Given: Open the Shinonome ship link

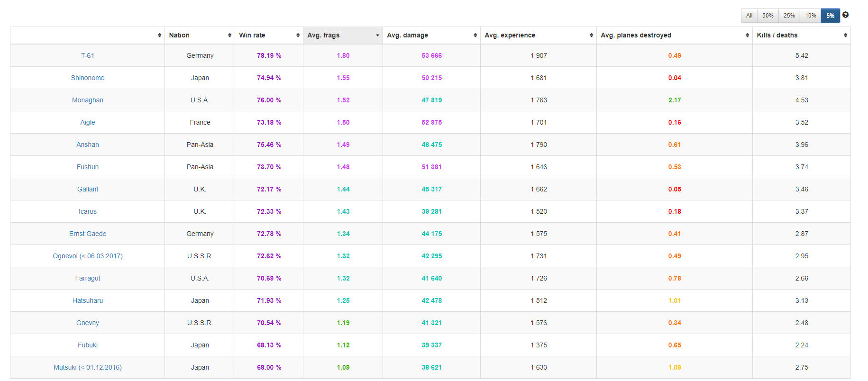Looking at the screenshot, I should point(88,78).
